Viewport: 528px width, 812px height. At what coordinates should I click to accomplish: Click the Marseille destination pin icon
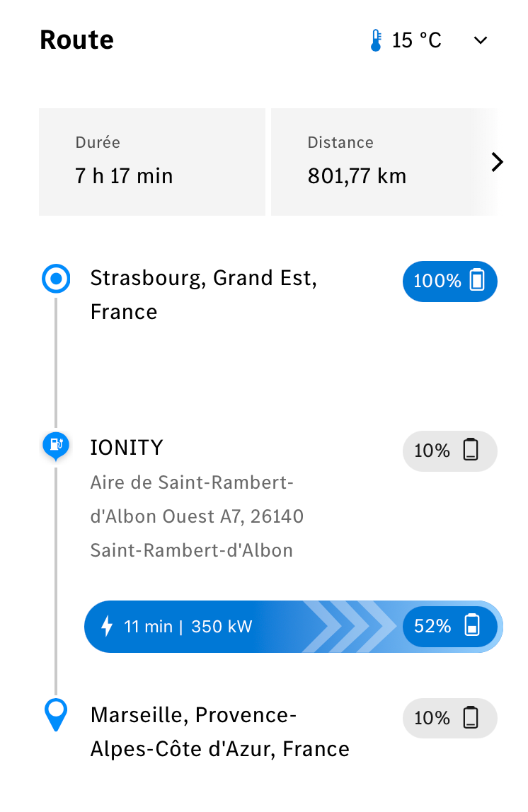click(56, 714)
